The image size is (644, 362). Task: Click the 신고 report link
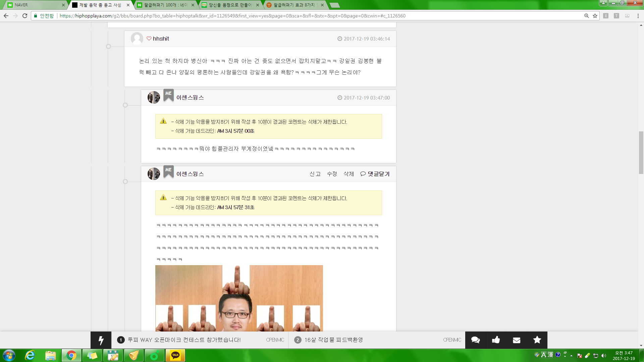pyautogui.click(x=315, y=174)
